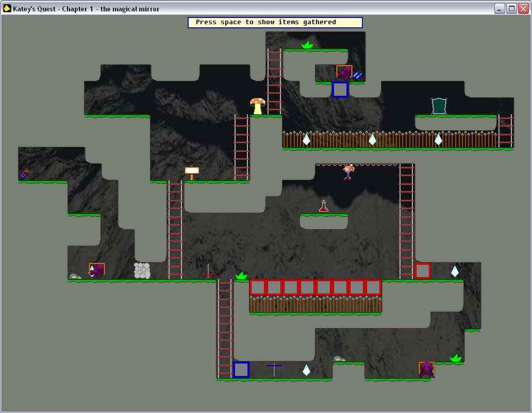Screen dimensions: 532x413
Task: Click the Katey's Quest title bar icon
Action: coord(7,8)
